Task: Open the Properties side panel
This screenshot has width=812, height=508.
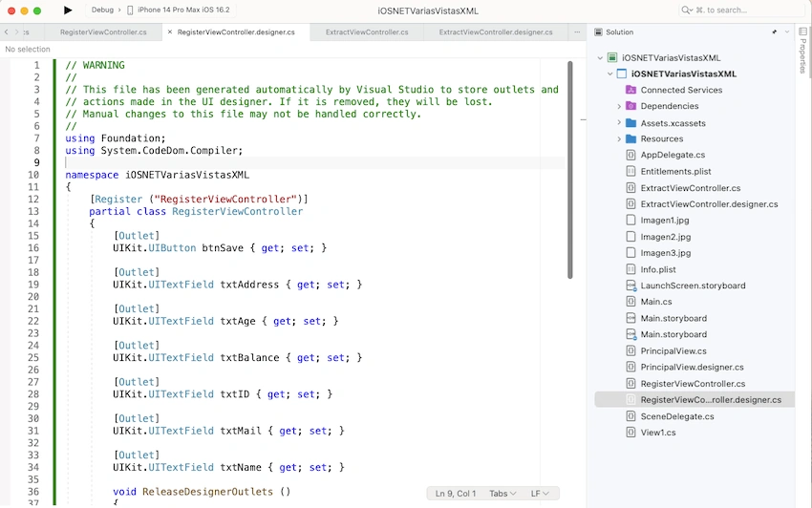Action: point(803,50)
